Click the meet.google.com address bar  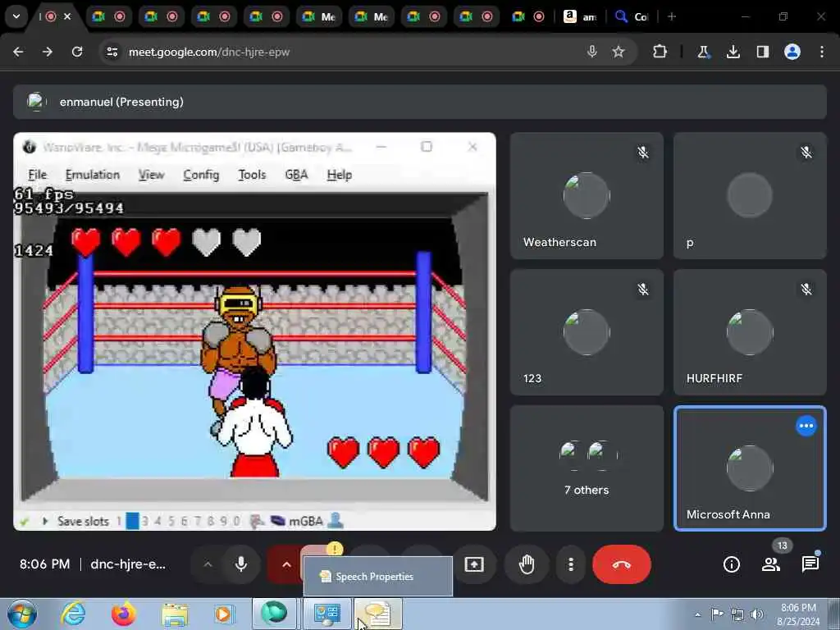[x=343, y=52]
